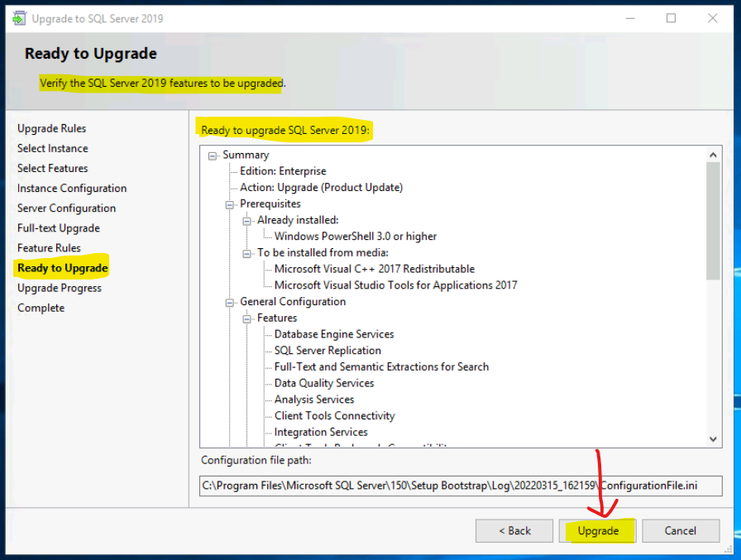Close the Upgrade to SQL Server 2019 window
The height and width of the screenshot is (560, 741).
pos(712,18)
